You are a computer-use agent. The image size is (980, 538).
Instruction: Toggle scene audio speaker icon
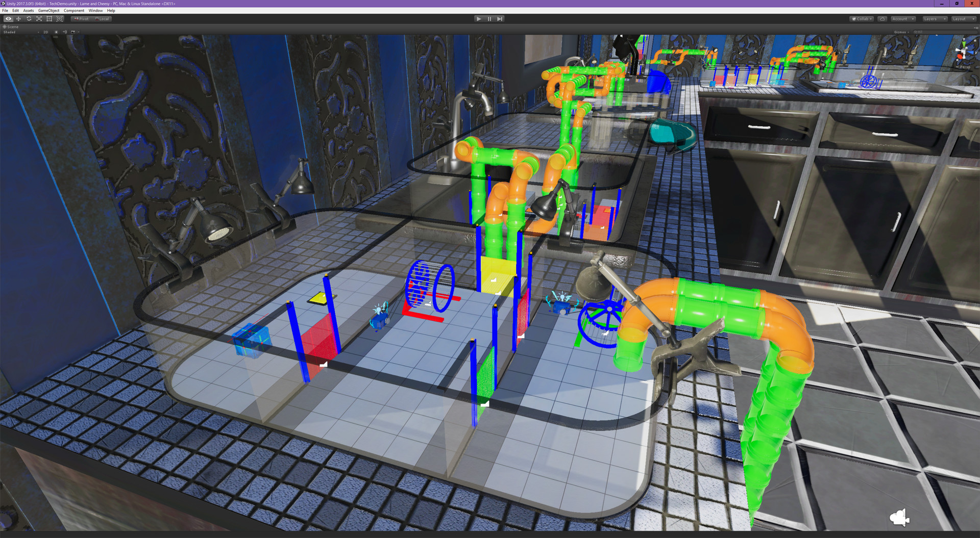(65, 32)
